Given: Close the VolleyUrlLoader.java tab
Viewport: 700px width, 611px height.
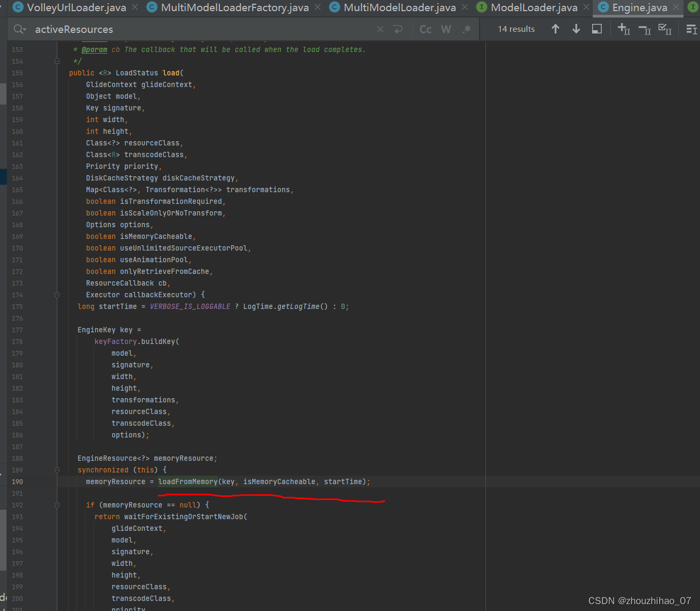Looking at the screenshot, I should (135, 7).
